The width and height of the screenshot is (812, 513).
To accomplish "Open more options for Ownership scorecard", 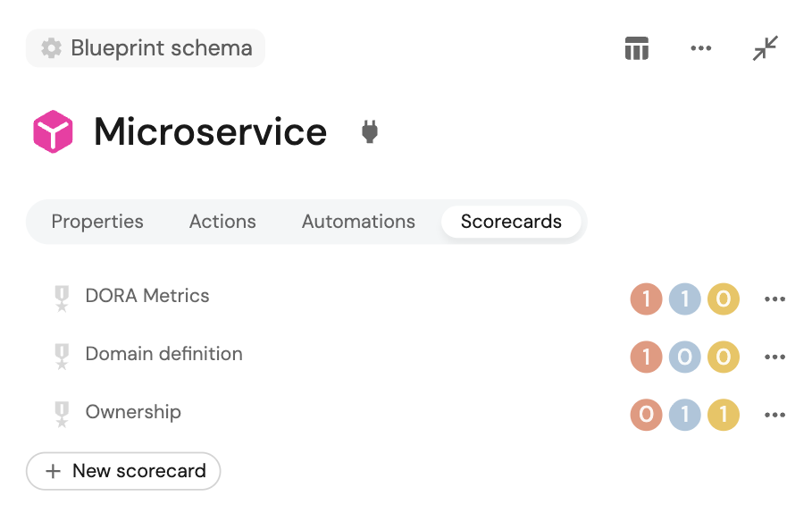I will (774, 416).
